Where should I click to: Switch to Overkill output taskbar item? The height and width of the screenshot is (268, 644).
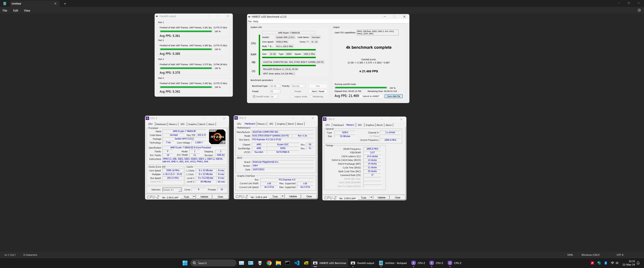[362, 263]
